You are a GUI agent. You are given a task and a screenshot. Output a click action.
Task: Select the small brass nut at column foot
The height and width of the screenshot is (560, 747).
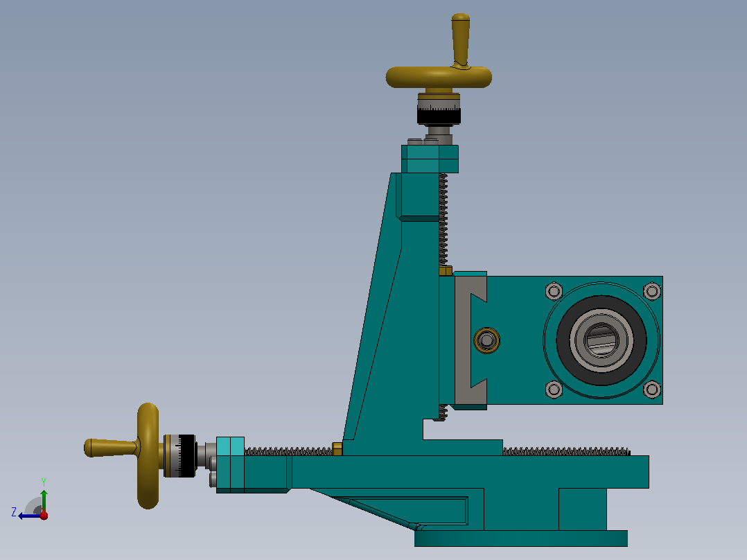click(x=337, y=449)
